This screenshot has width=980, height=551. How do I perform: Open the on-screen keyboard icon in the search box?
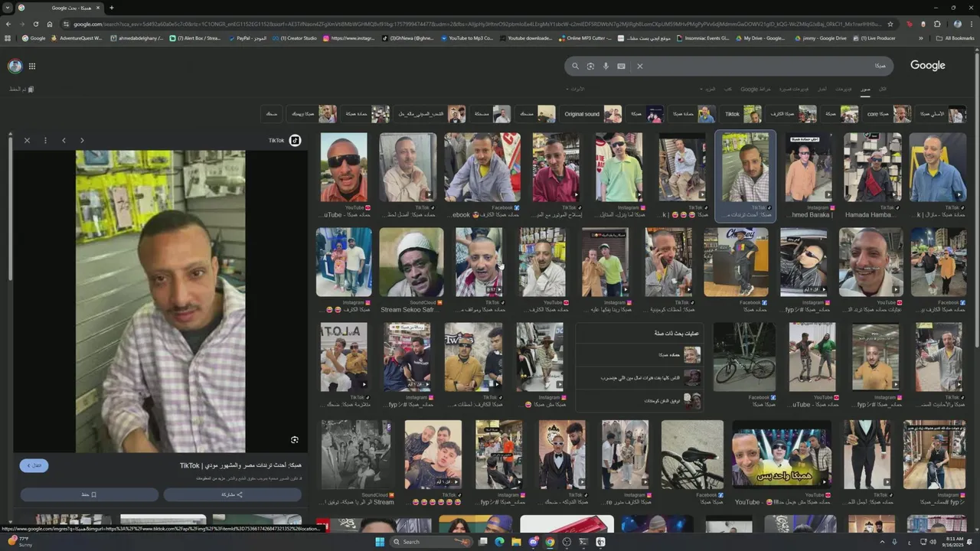click(621, 66)
